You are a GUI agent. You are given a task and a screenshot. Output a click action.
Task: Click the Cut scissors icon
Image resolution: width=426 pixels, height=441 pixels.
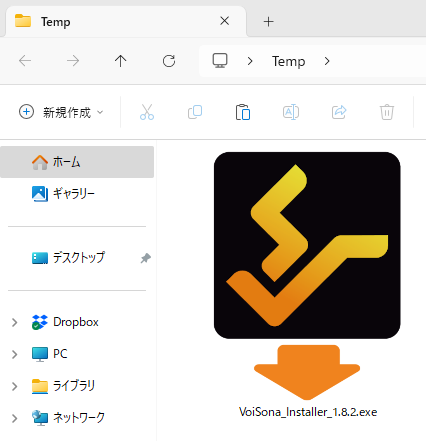[x=147, y=112]
